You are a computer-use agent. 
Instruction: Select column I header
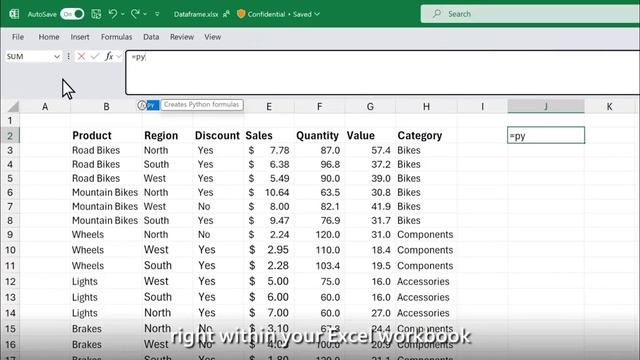click(482, 107)
